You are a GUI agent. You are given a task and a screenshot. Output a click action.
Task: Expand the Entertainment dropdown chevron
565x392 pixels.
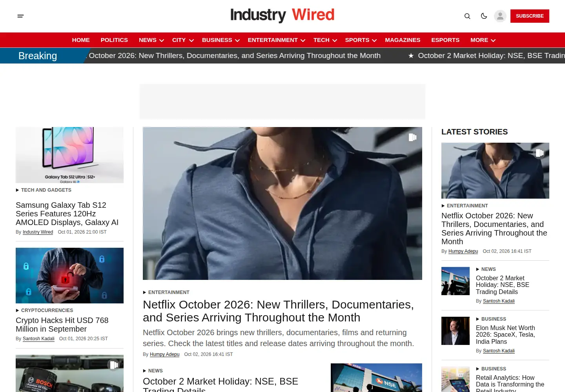pyautogui.click(x=303, y=40)
